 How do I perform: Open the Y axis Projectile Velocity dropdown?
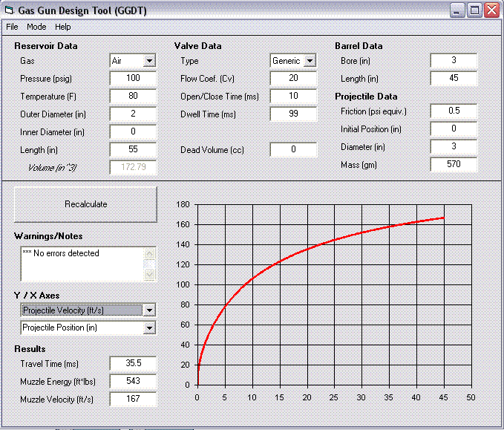tap(149, 310)
